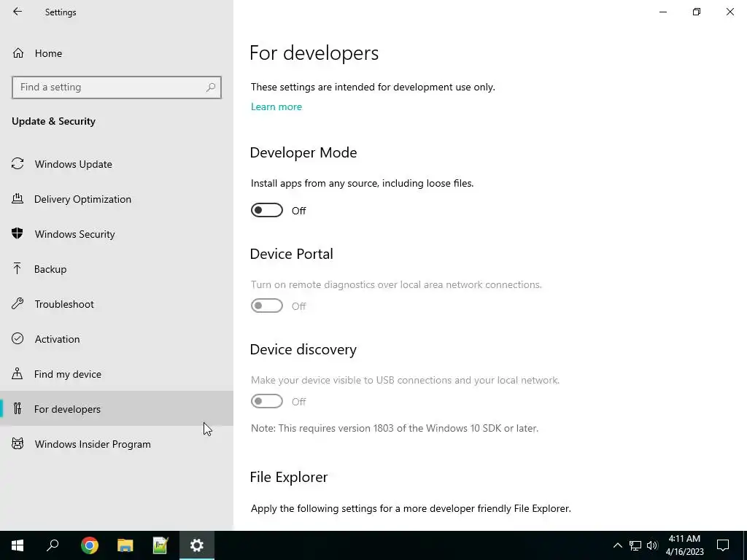Open the volume speaker tray icon

pyautogui.click(x=652, y=545)
